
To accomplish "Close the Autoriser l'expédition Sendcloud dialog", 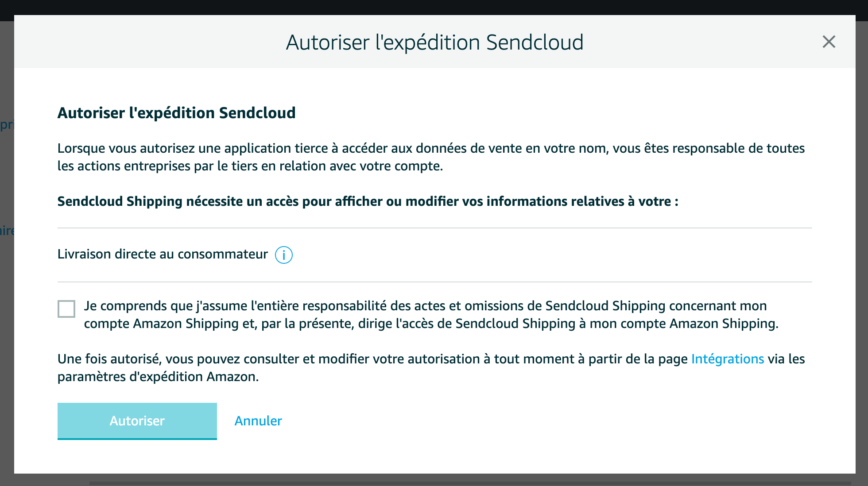I will click(829, 42).
